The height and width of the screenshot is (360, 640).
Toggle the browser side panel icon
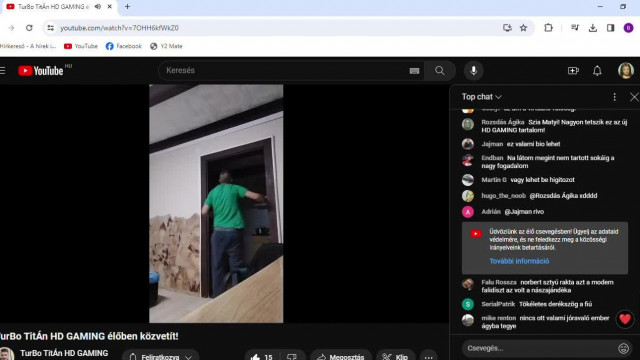click(611, 28)
